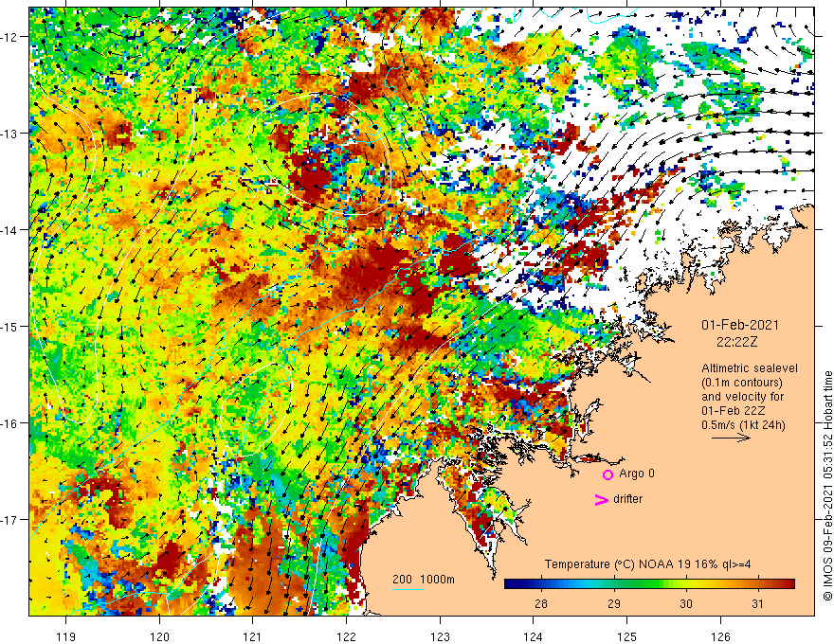Click latitude axis label -17
The width and height of the screenshot is (834, 644).
(10, 519)
